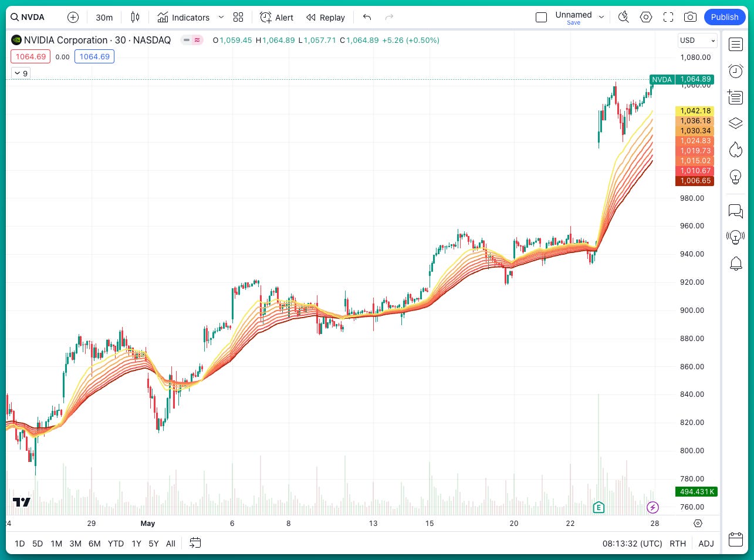The image size is (754, 560).
Task: Change the 30m interval
Action: (x=104, y=17)
